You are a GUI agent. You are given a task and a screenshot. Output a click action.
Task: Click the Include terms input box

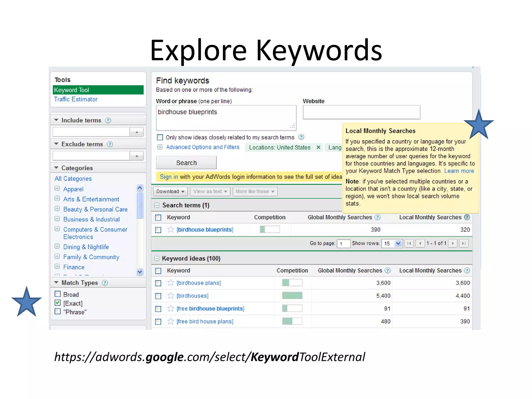coord(91,132)
